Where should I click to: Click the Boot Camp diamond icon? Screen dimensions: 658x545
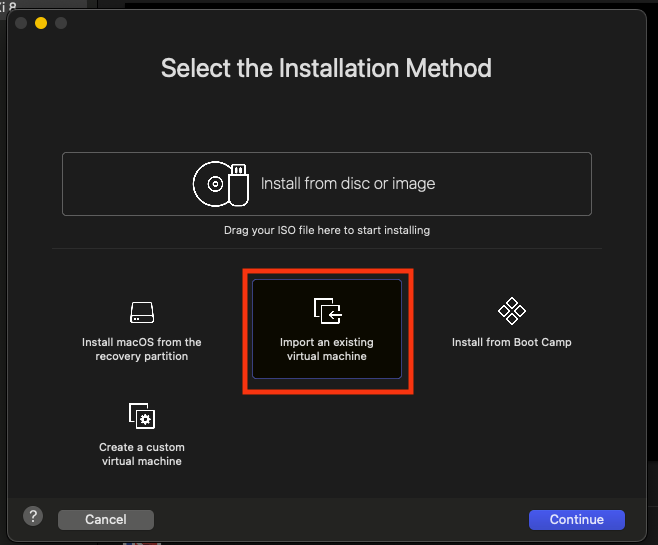pos(512,311)
